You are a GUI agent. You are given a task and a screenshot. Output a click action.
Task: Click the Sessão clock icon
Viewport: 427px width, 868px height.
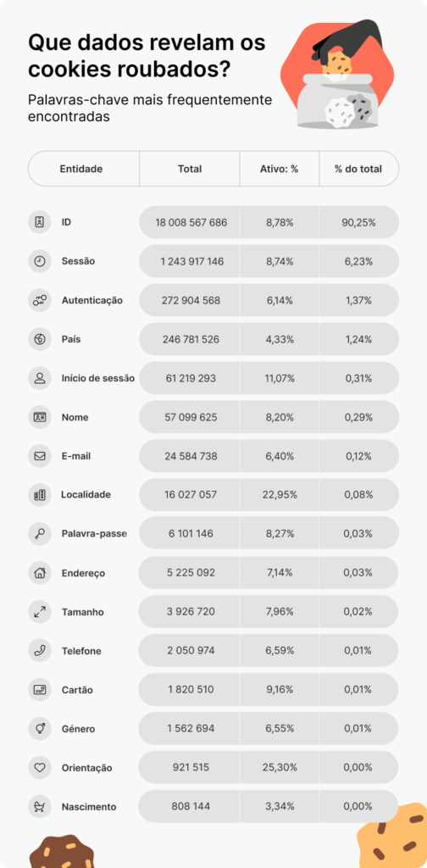[39, 261]
